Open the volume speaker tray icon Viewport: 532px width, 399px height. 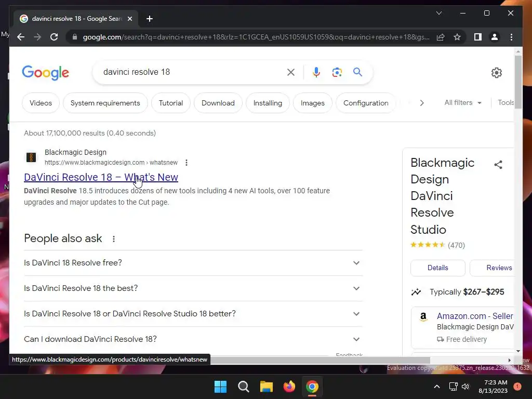(x=465, y=387)
